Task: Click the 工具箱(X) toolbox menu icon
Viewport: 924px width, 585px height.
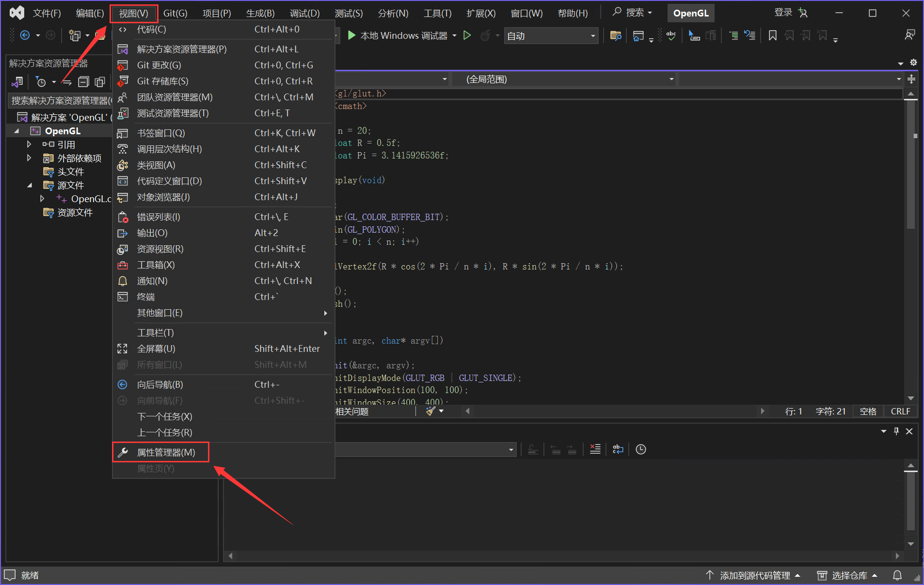Action: (123, 265)
